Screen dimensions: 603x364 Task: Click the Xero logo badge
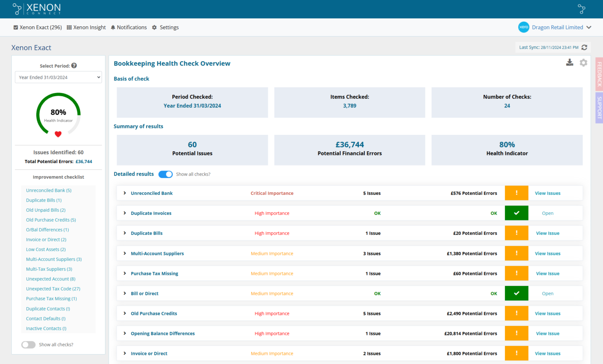[523, 27]
